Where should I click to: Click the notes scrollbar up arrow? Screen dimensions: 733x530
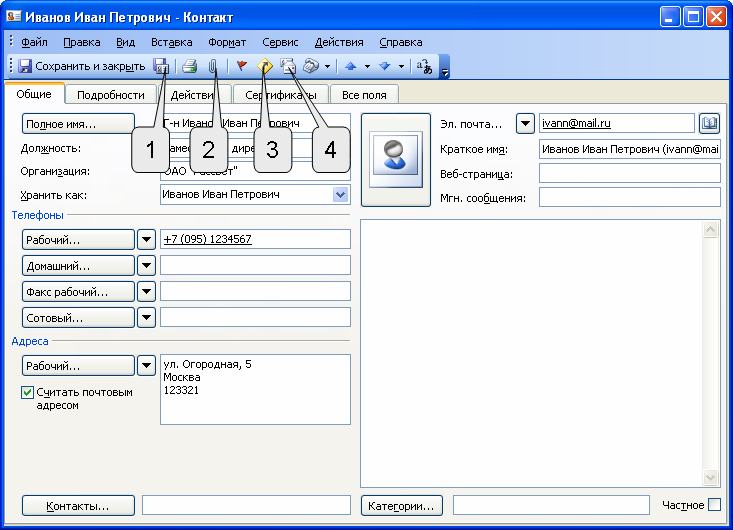tap(711, 229)
